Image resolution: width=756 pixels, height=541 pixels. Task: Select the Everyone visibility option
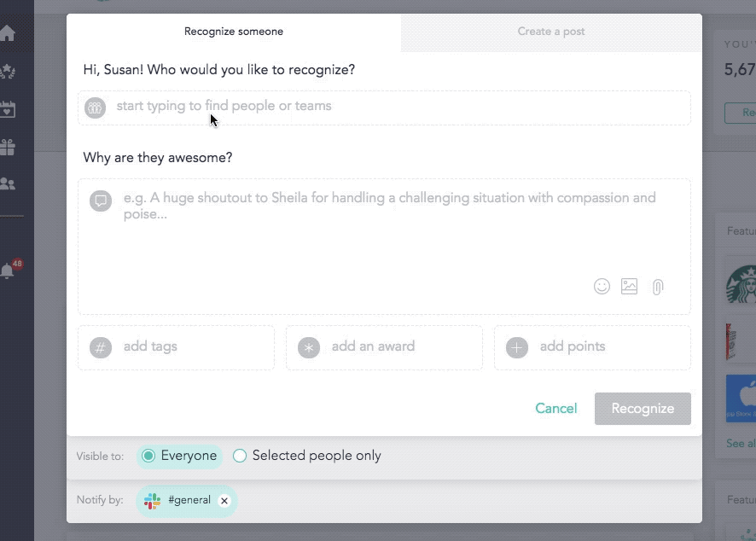click(179, 456)
